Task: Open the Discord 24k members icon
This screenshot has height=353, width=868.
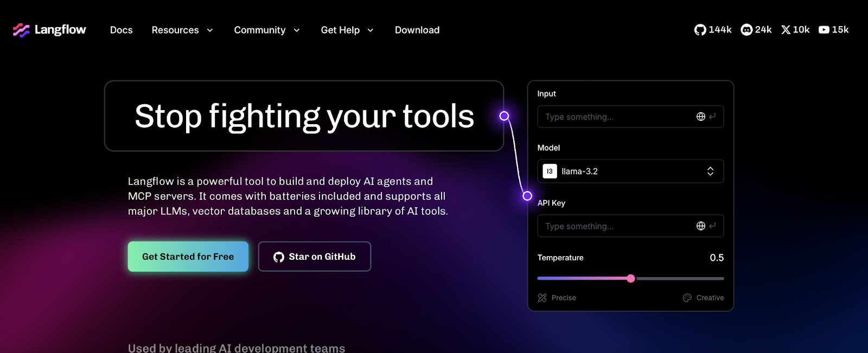Action: (x=746, y=30)
